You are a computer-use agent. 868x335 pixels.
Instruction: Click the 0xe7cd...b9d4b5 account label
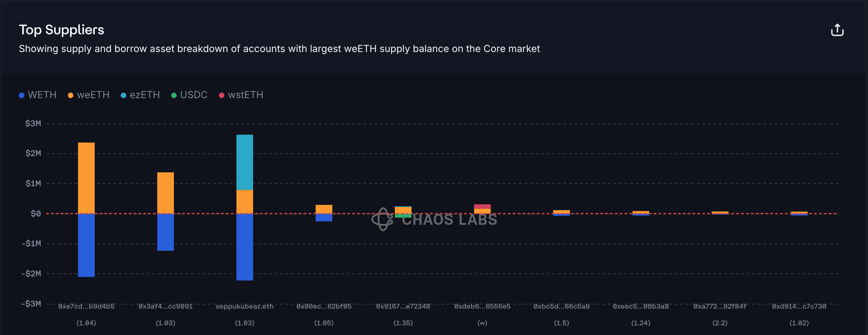(86, 307)
